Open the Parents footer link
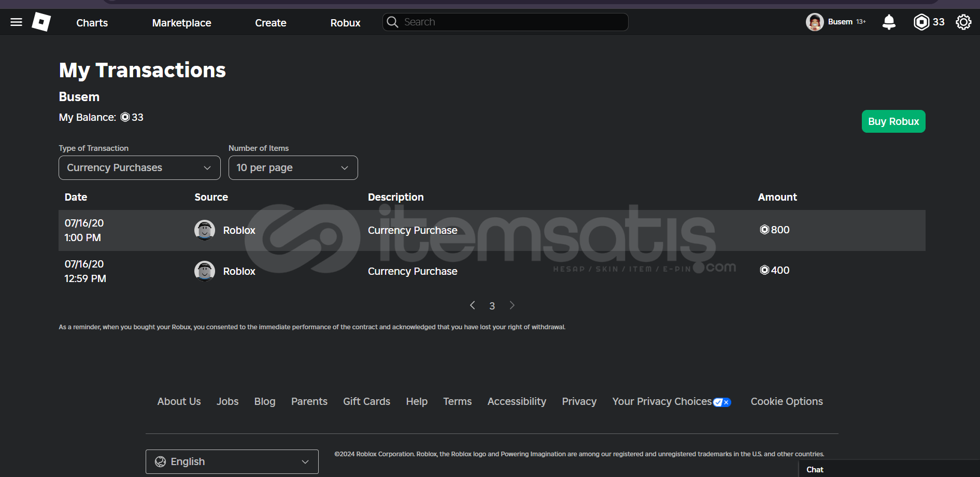This screenshot has height=477, width=980. coord(309,402)
